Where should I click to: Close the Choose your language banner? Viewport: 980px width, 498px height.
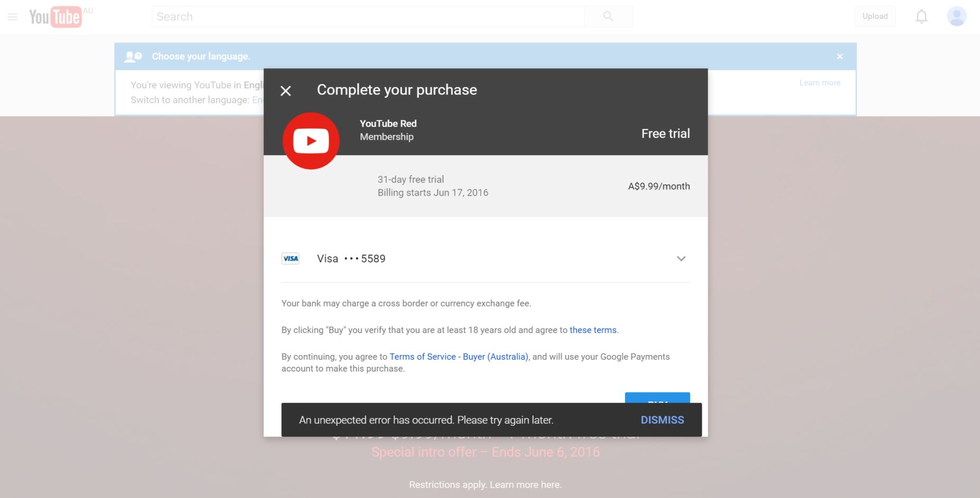coord(839,57)
